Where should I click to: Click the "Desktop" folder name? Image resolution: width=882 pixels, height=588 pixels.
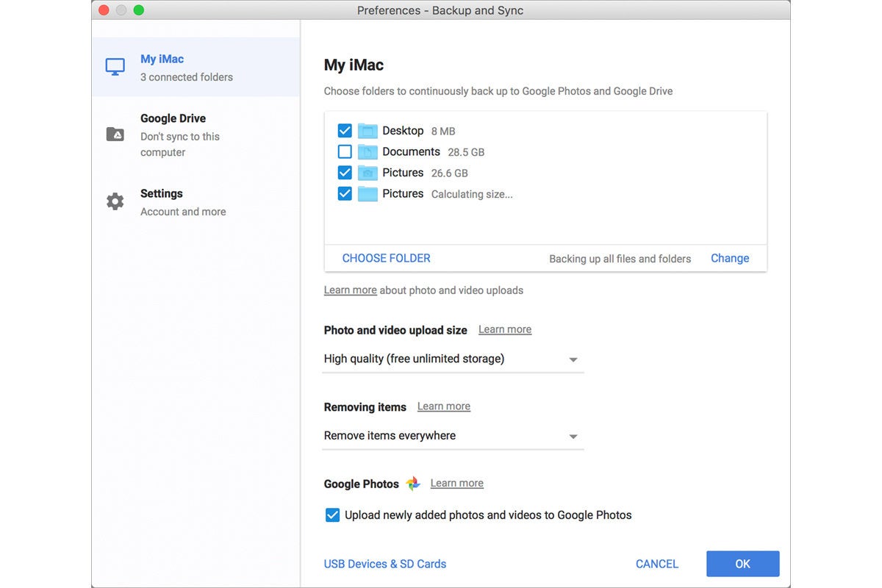[x=403, y=131]
